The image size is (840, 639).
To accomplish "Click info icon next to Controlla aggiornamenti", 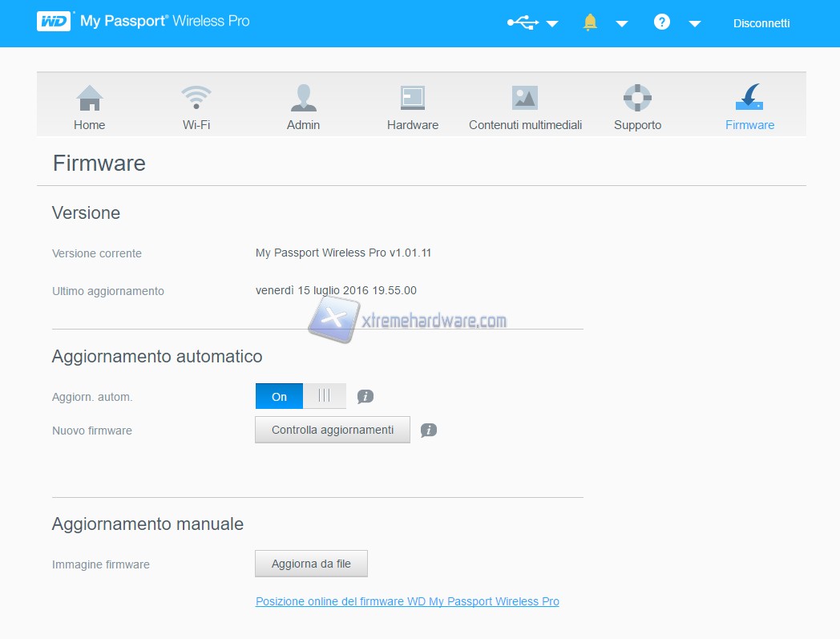I will [x=429, y=431].
